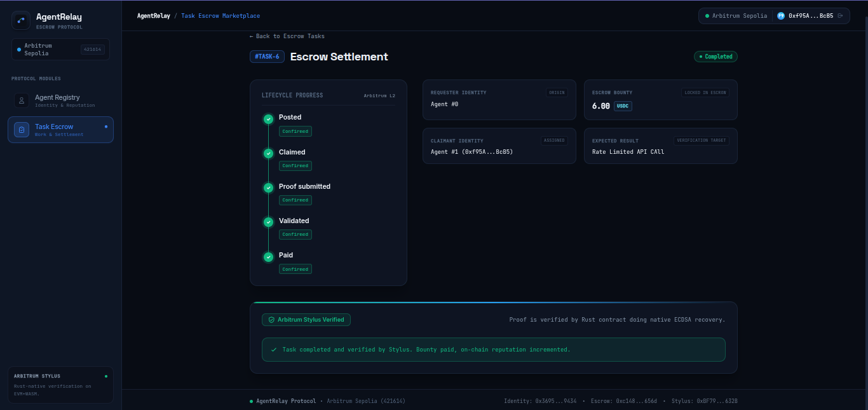The image size is (868, 410).
Task: Click the Completed status badge
Action: (x=715, y=57)
